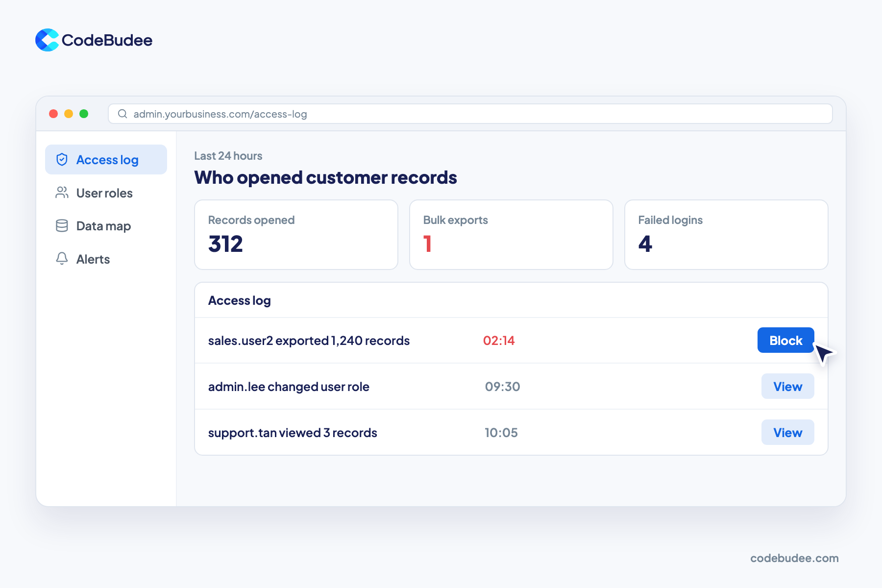The image size is (882, 588).
Task: Click the text "sales.user2 exported 1,240 records"
Action: pos(309,341)
